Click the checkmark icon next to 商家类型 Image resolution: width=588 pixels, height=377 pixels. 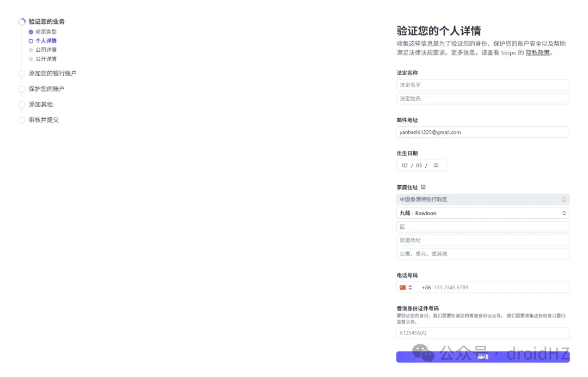pyautogui.click(x=31, y=32)
